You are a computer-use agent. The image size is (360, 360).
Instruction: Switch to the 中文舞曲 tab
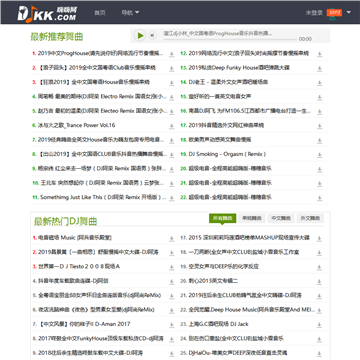tap(281, 218)
